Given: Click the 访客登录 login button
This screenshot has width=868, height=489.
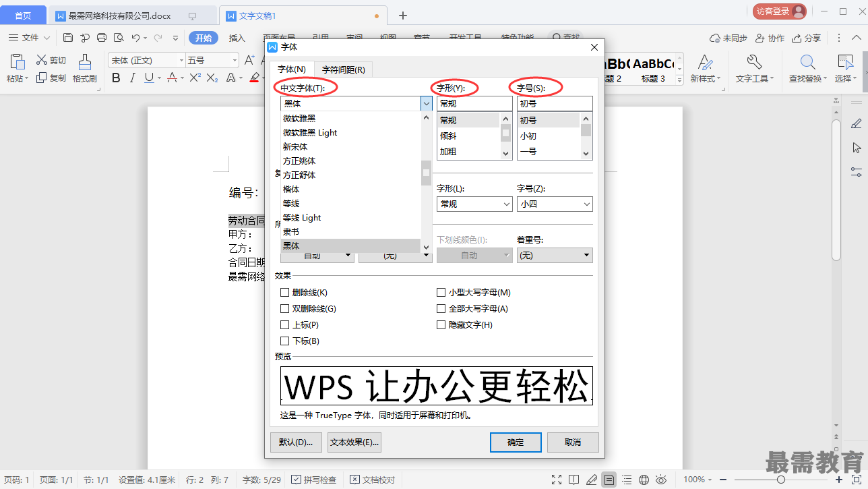Looking at the screenshot, I should pos(779,11).
